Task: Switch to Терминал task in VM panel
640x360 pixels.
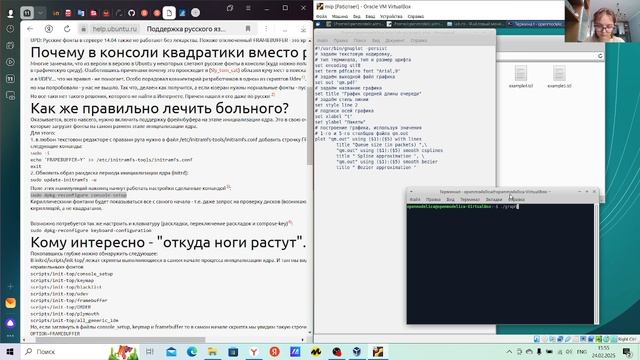Action: (x=535, y=24)
